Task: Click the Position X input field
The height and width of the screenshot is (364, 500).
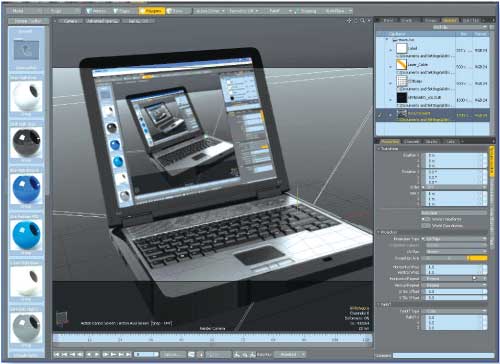Action: tap(455, 156)
